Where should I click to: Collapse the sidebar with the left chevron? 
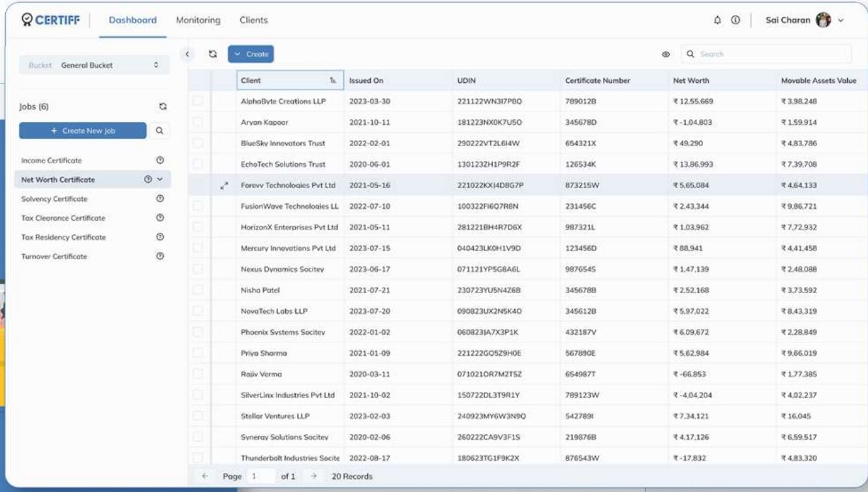pyautogui.click(x=188, y=54)
